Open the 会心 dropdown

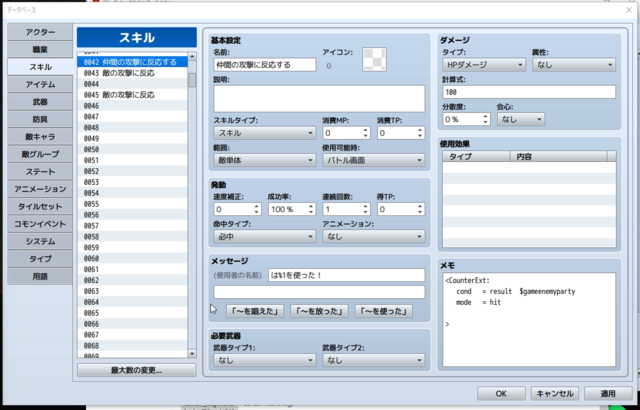point(521,119)
